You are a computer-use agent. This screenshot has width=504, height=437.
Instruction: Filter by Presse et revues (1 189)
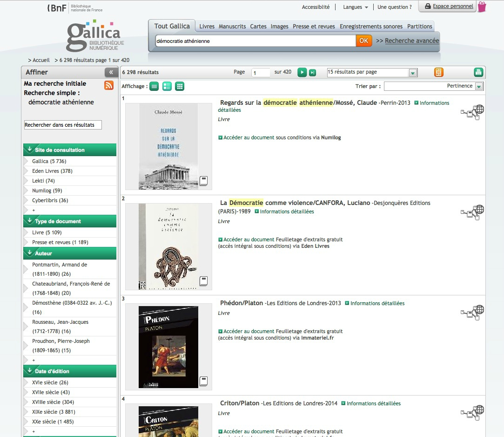[60, 242]
